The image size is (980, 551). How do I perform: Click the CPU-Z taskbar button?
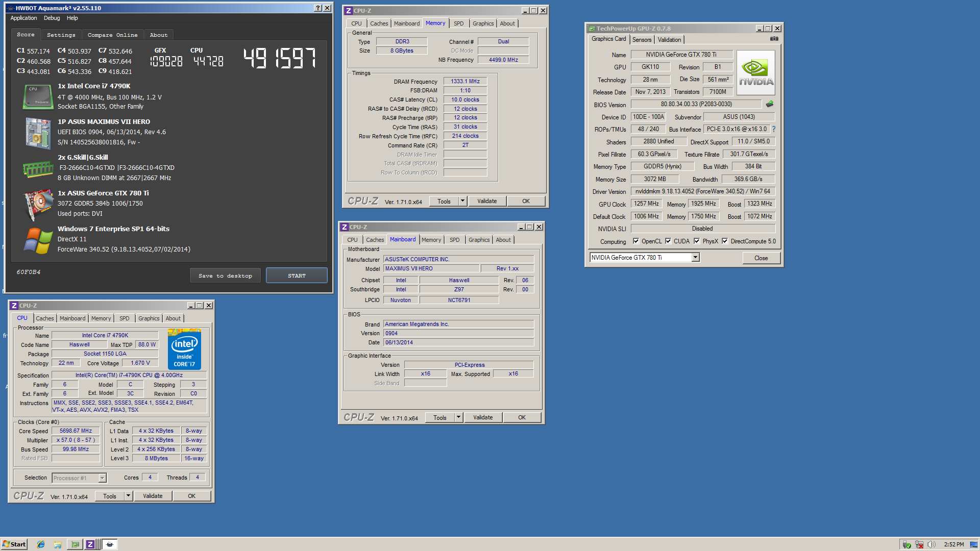(90, 544)
